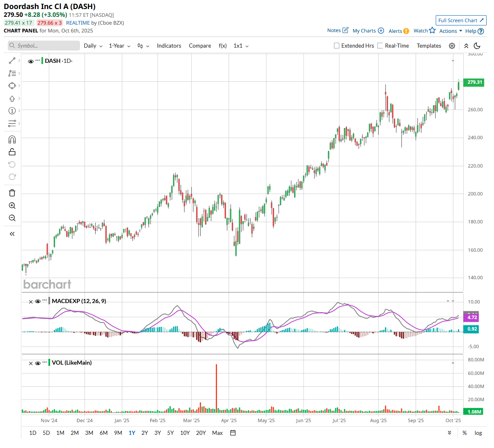Select the 1Y range tab
The width and height of the screenshot is (494, 448).
click(x=132, y=433)
